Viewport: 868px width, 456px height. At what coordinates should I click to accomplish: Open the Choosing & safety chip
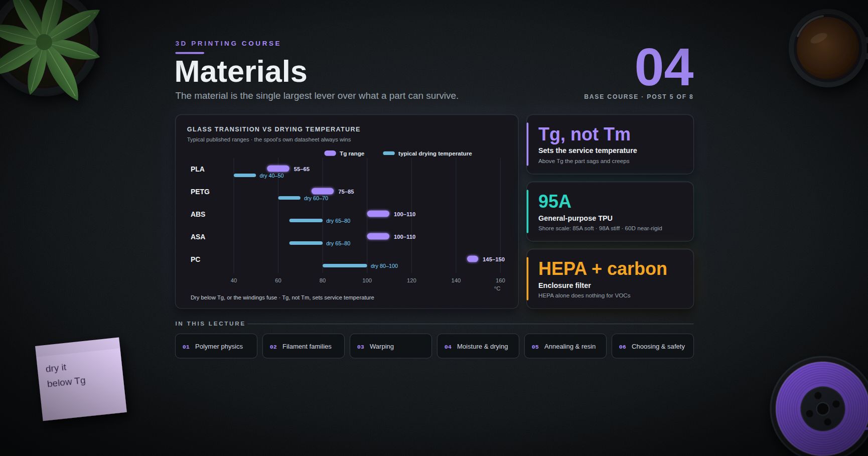pyautogui.click(x=652, y=346)
